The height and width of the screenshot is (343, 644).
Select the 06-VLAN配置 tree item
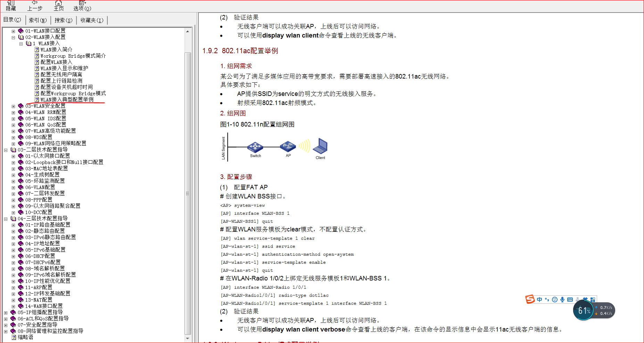tap(40, 187)
